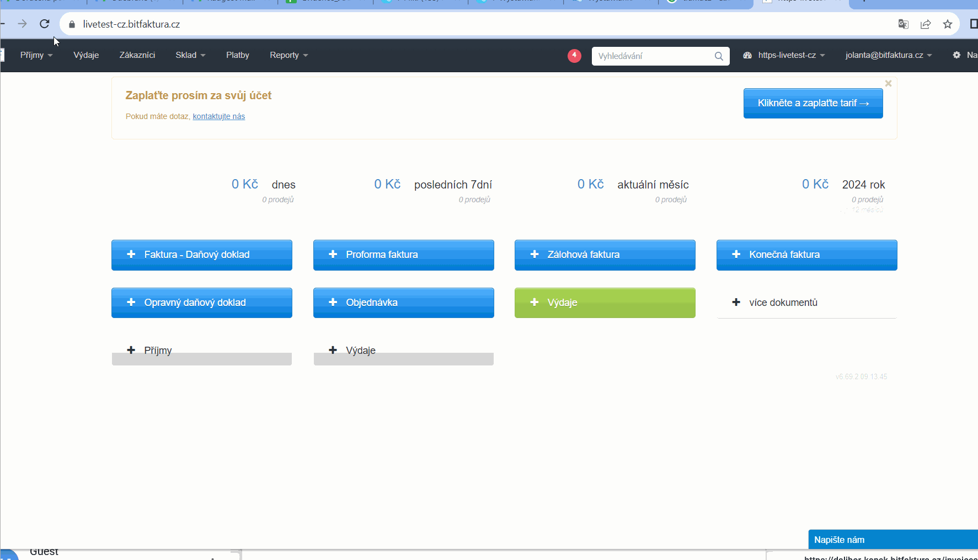Dismiss the payment notice with the X
978x560 pixels.
pos(888,84)
